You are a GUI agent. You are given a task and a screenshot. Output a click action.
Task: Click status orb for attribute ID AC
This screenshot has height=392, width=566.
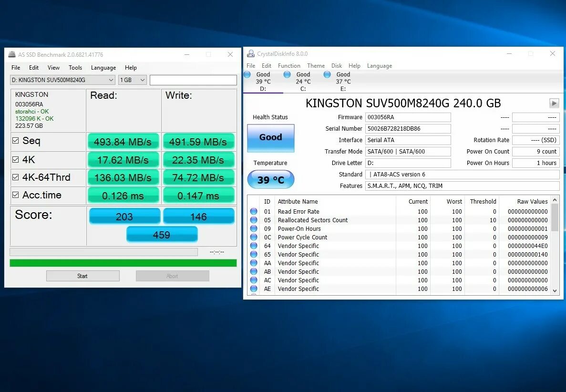click(x=254, y=280)
